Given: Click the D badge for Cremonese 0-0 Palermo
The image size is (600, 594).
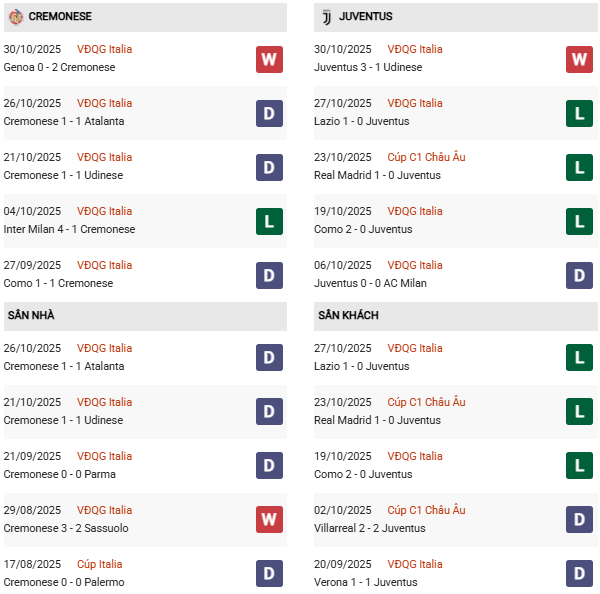Looking at the screenshot, I should coord(269,574).
